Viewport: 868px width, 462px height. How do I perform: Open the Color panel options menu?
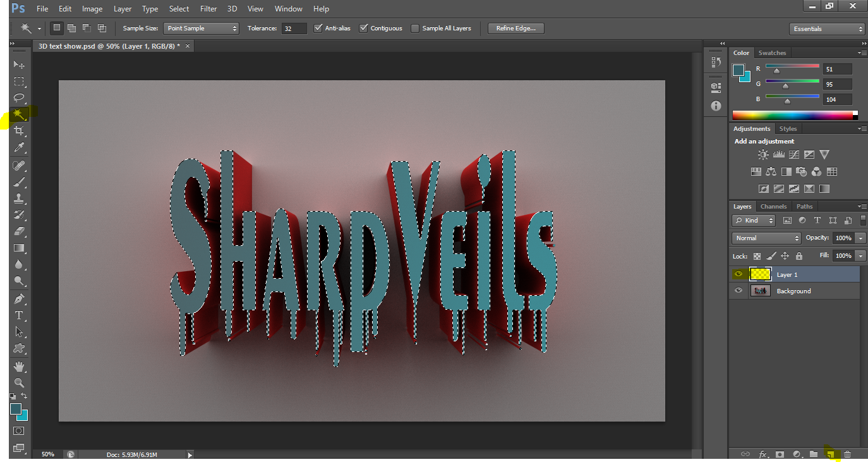[862, 53]
